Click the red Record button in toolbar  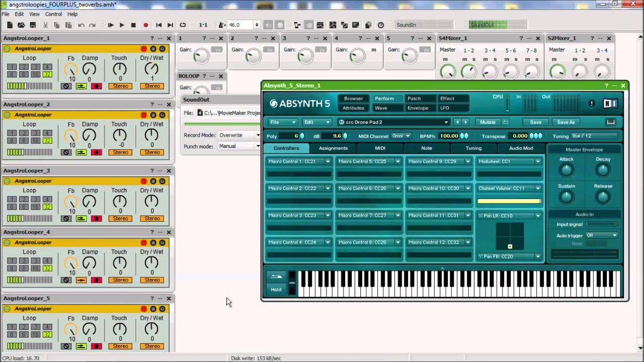146,25
